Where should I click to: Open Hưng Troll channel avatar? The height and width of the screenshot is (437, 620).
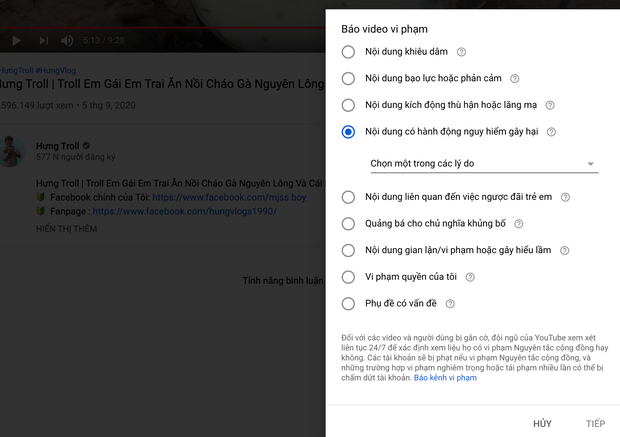tap(12, 151)
